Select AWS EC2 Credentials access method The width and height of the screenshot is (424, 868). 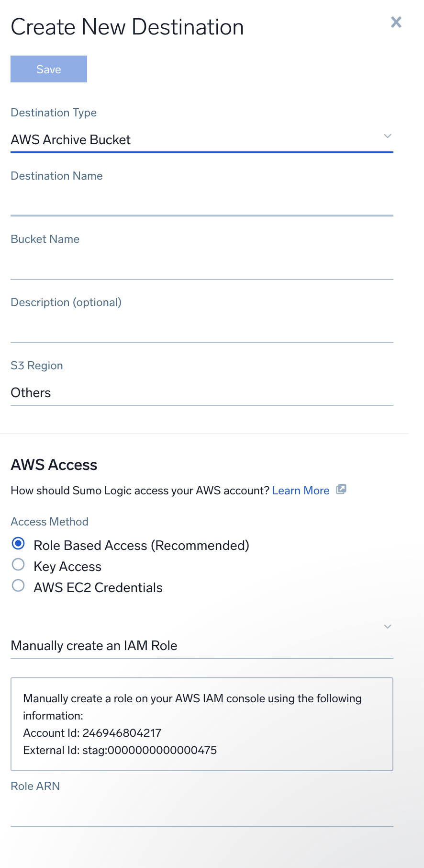(x=18, y=586)
